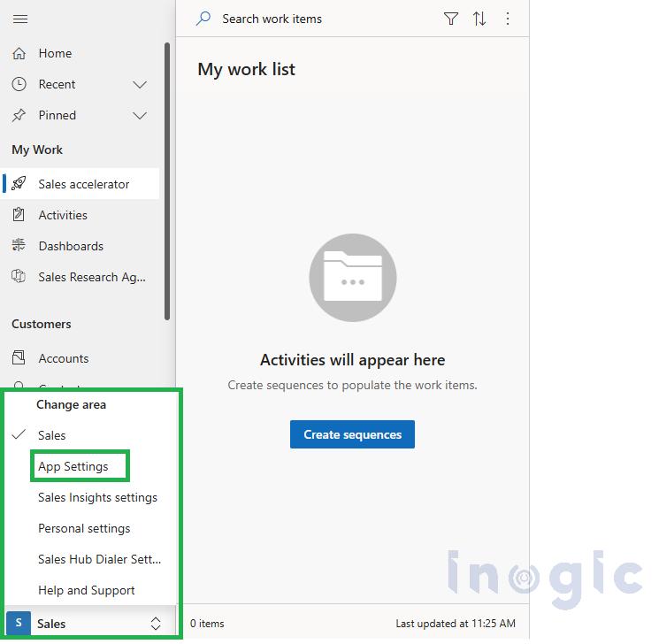Click the Sales Research Ag... label
This screenshot has height=644, width=659.
92,277
